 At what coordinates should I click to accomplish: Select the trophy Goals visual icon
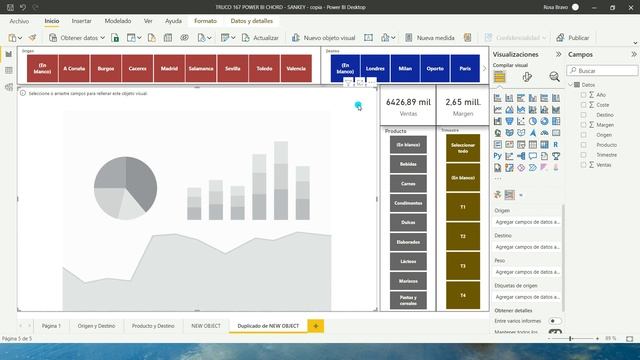point(556,156)
